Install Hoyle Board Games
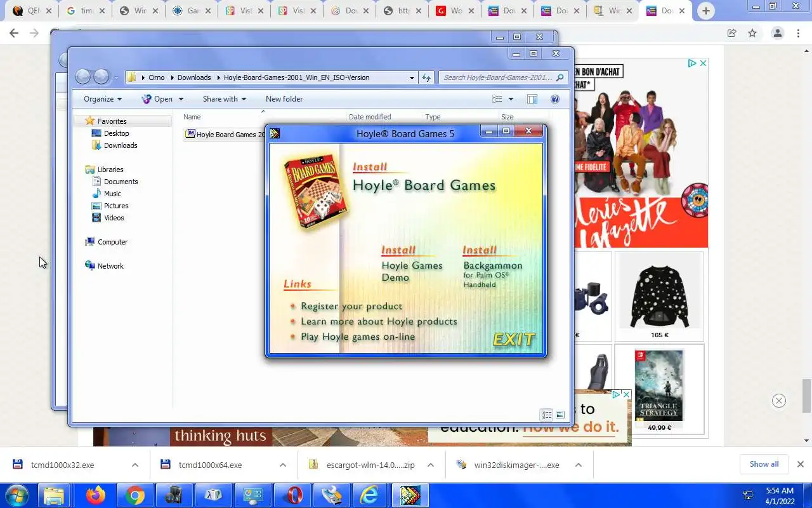The width and height of the screenshot is (812, 508). (424, 178)
